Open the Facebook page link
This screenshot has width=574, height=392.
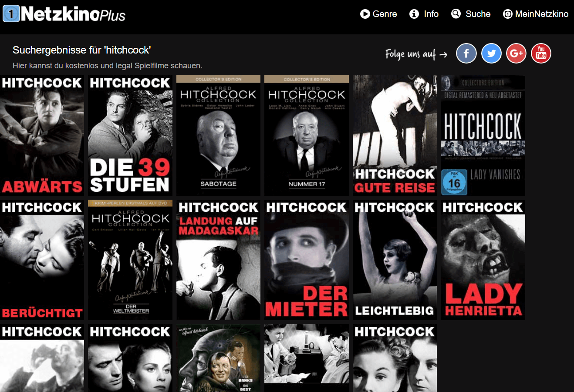click(x=466, y=54)
